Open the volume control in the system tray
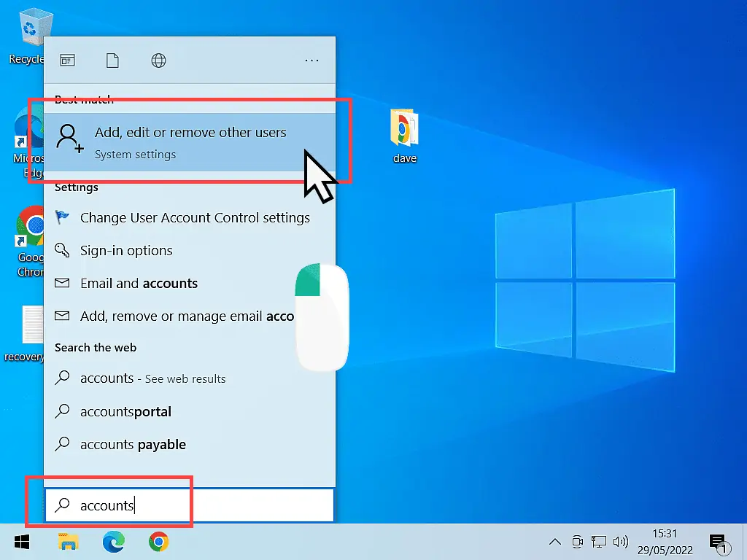 pyautogui.click(x=621, y=542)
